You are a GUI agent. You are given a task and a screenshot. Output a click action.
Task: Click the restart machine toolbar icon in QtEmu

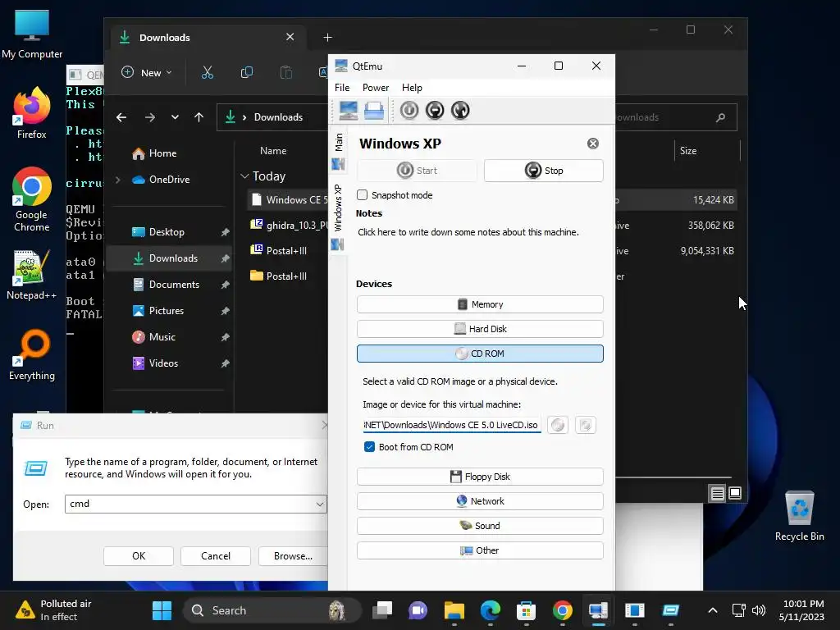pos(460,111)
